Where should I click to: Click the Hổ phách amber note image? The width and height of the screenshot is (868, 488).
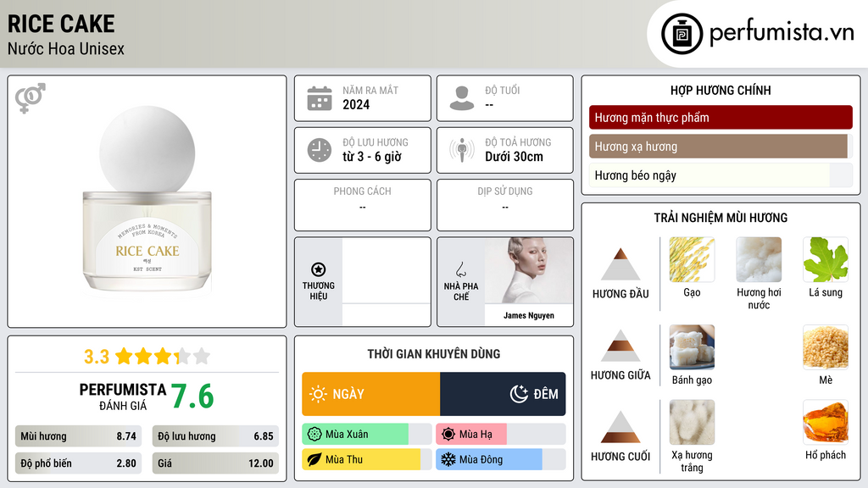click(826, 422)
